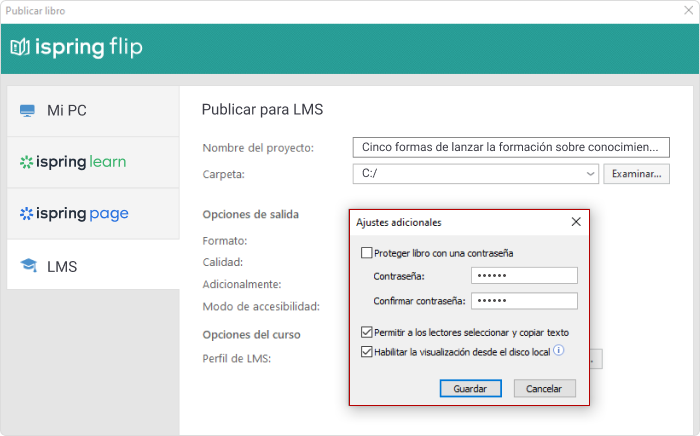Click the Calidad: label

pyautogui.click(x=222, y=262)
